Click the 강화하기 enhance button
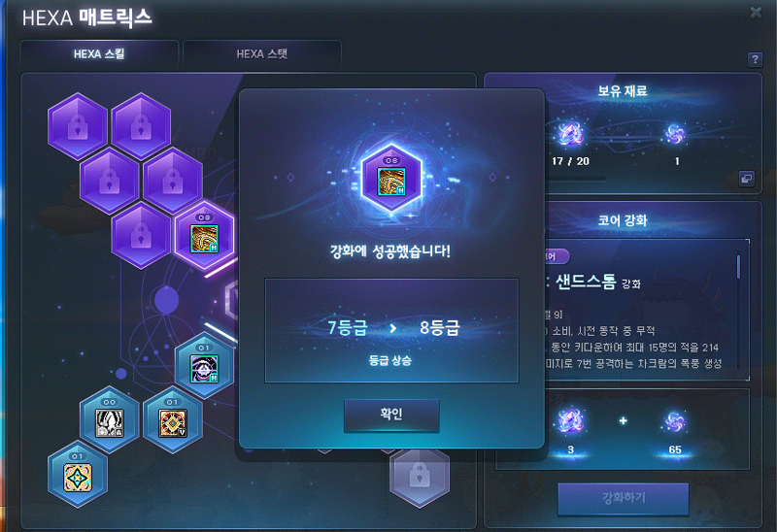The image size is (777, 532). coord(624,498)
